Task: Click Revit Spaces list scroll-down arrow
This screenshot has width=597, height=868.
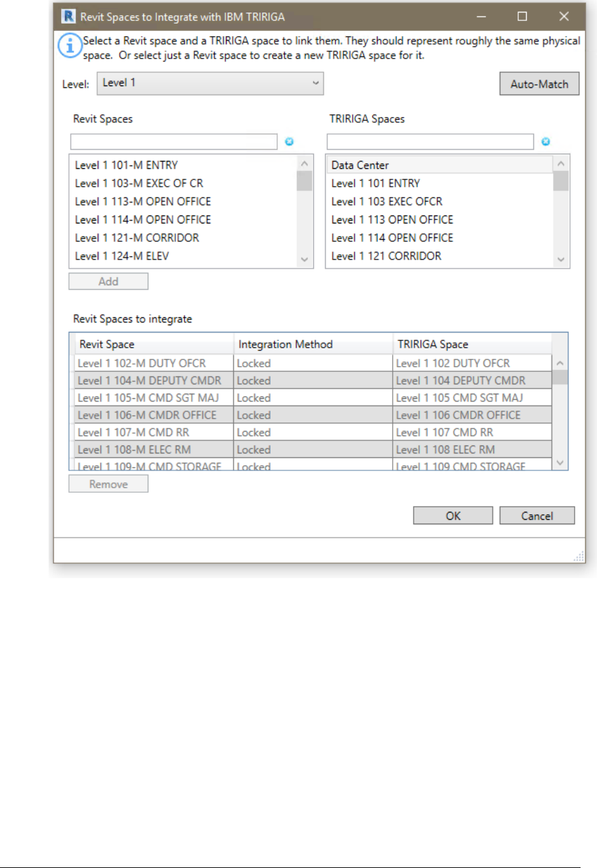Action: (x=304, y=260)
